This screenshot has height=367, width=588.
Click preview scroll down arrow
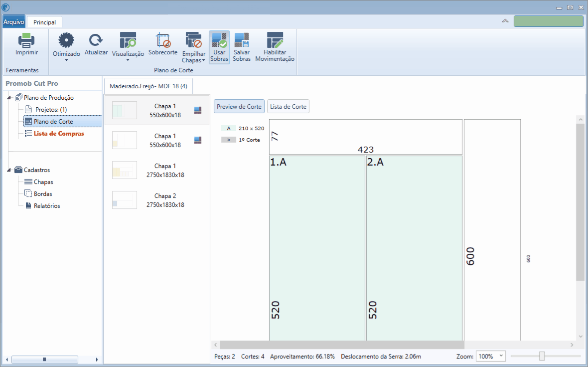coord(581,337)
